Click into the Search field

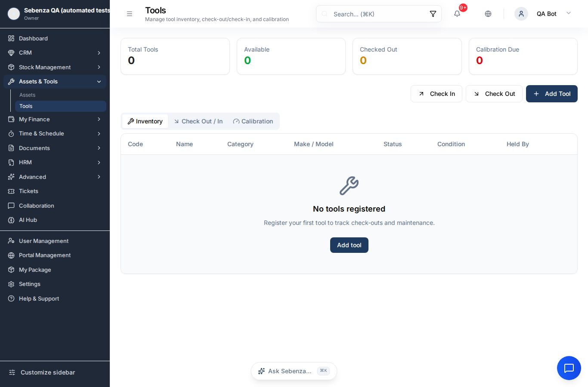click(379, 14)
